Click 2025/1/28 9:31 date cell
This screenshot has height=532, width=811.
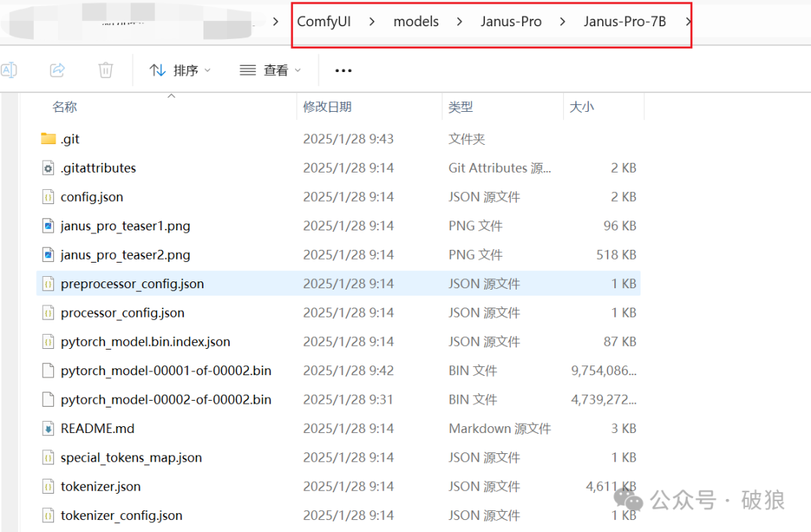click(x=348, y=400)
